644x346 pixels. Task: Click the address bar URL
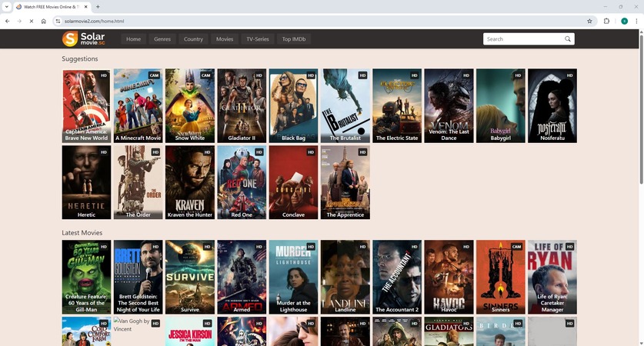(x=94, y=21)
